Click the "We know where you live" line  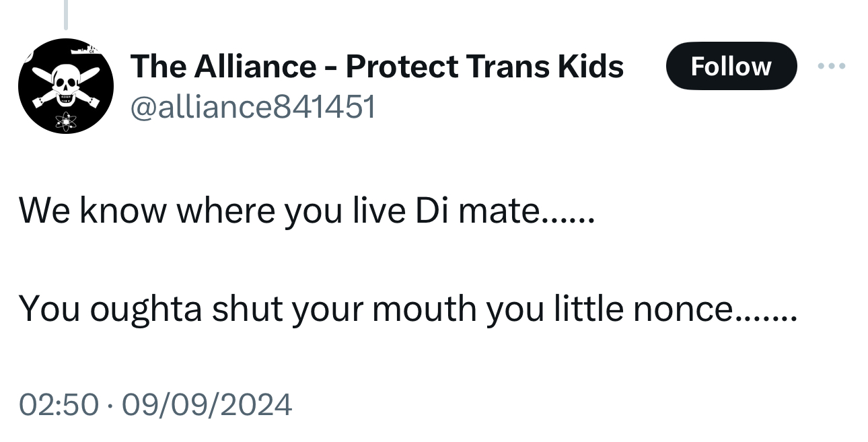coord(306,211)
